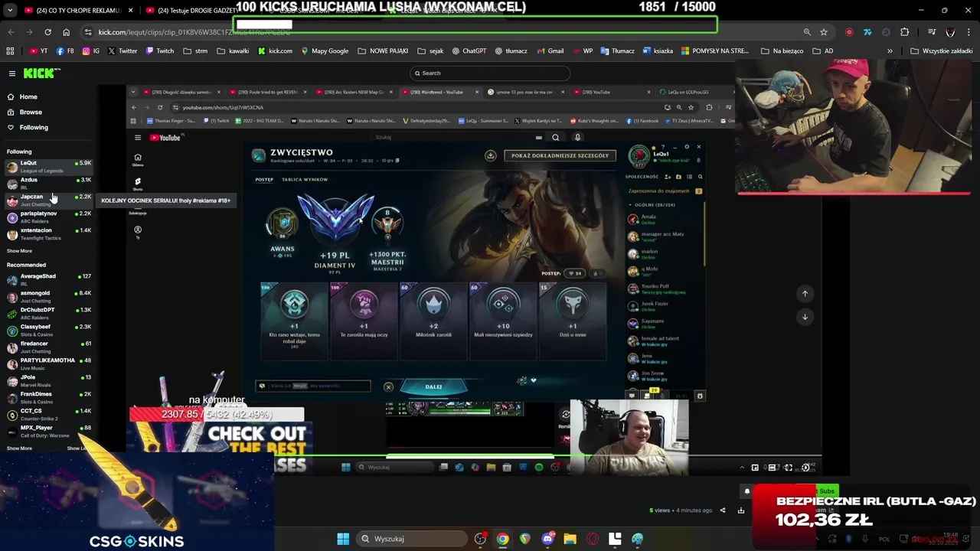Open Classybeef recommended channel

point(49,331)
